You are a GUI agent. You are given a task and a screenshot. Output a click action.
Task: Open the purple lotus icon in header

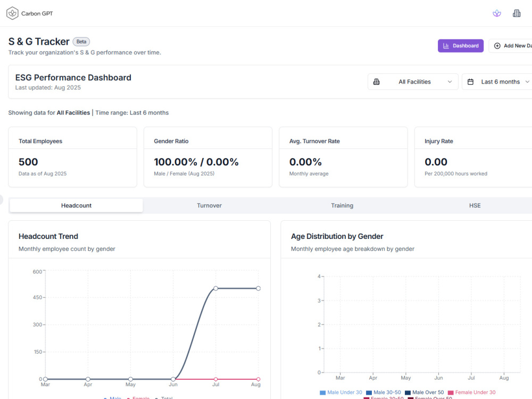click(497, 13)
